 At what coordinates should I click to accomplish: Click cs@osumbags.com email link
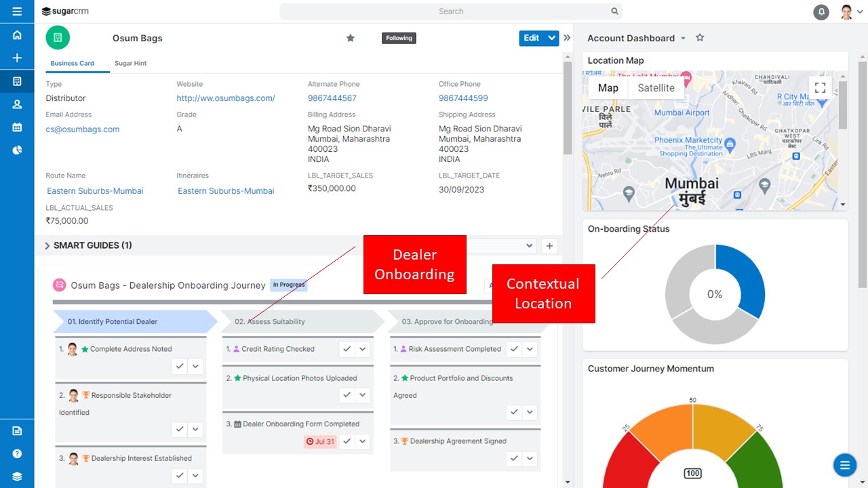tap(83, 129)
